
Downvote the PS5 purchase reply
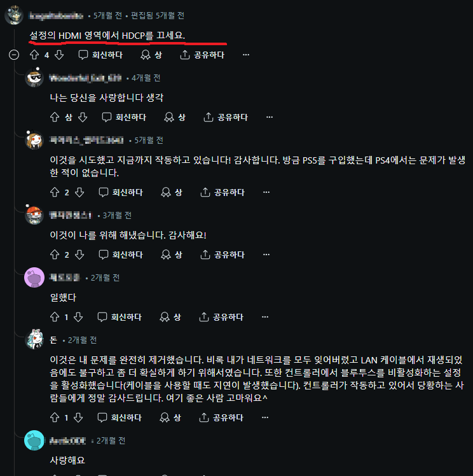pos(79,192)
